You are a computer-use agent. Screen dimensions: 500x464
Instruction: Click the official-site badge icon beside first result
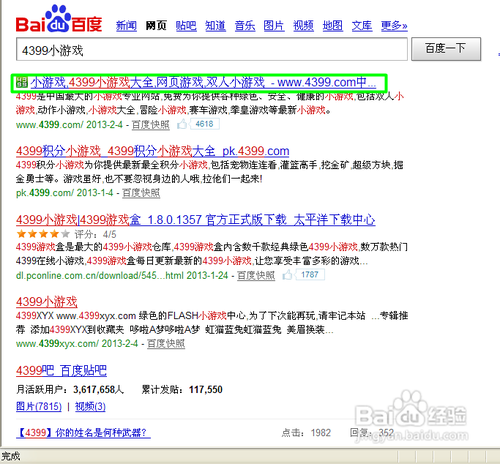(22, 82)
